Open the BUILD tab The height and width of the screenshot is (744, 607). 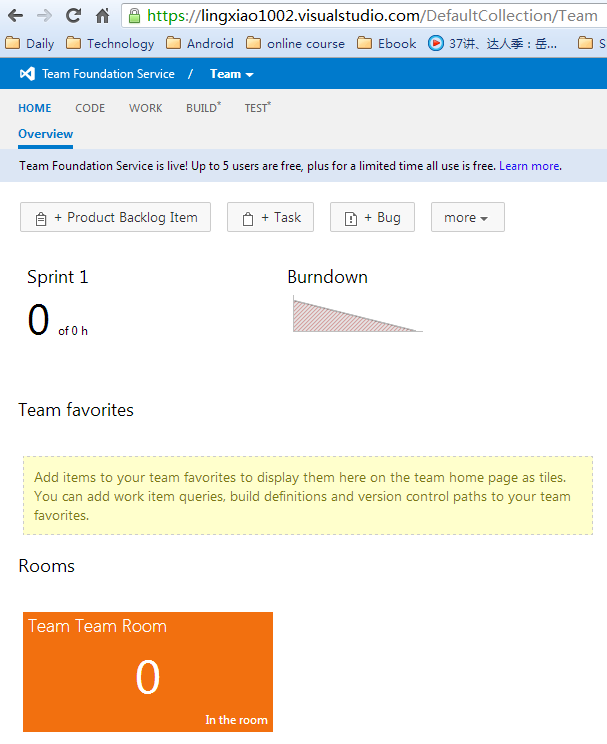(202, 108)
